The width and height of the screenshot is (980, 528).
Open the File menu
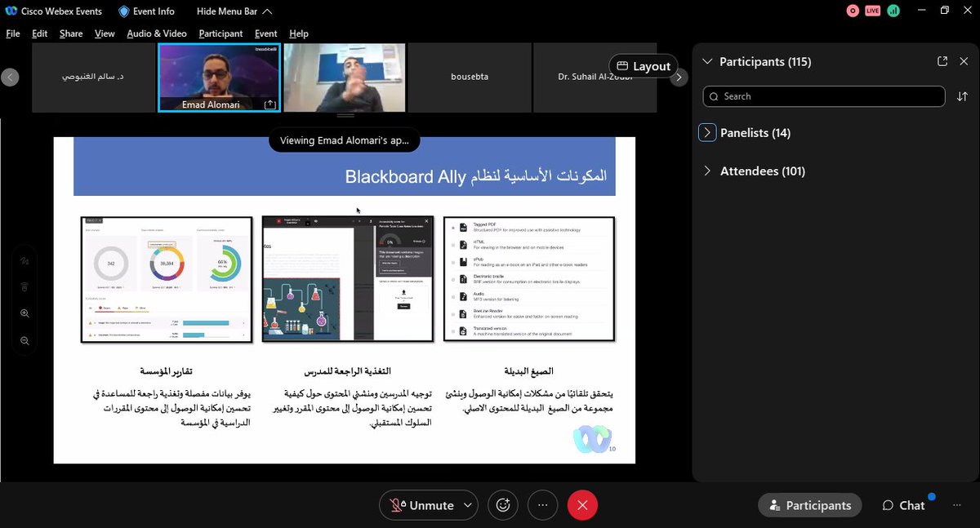(13, 33)
